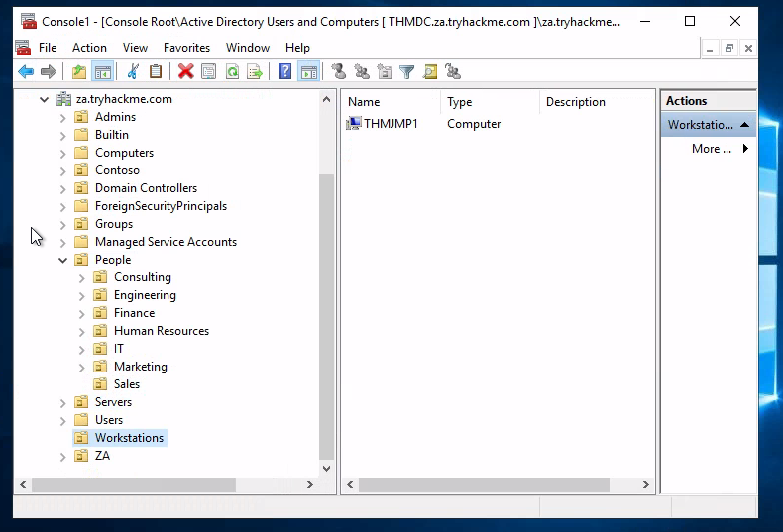Click the Cut scissors icon
Image resolution: width=783 pixels, height=532 pixels.
(x=133, y=72)
